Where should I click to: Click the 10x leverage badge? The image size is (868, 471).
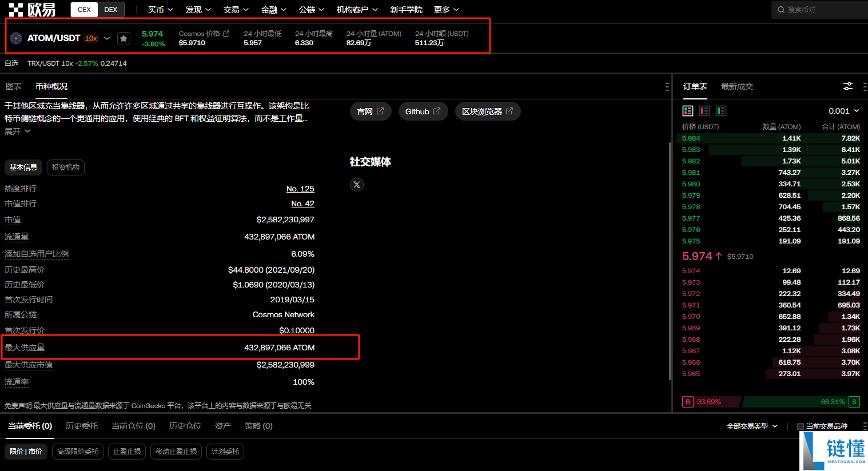coord(91,38)
